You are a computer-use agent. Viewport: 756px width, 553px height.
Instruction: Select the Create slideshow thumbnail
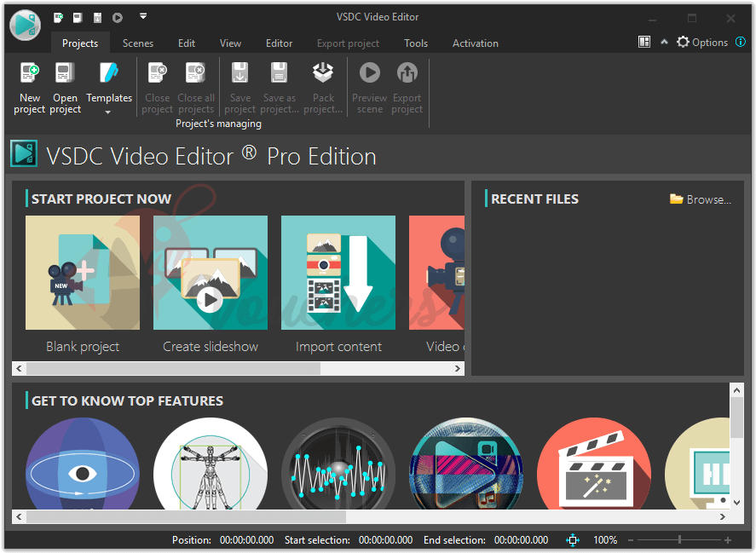(211, 273)
